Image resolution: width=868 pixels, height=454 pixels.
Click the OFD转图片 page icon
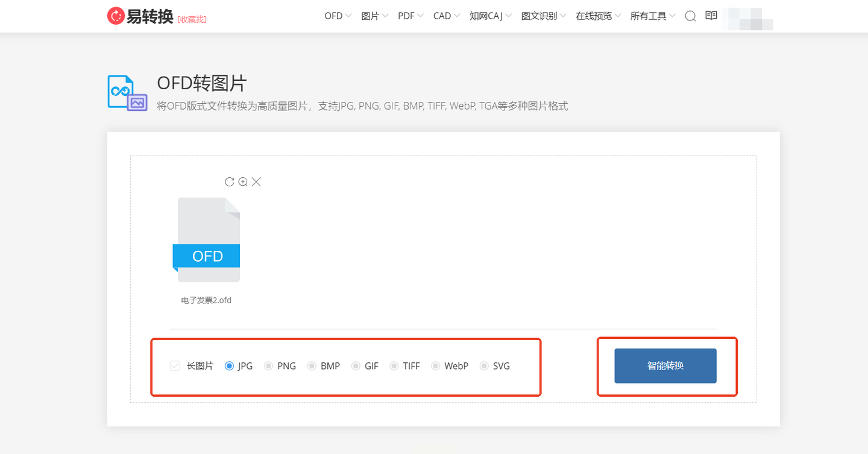point(127,92)
